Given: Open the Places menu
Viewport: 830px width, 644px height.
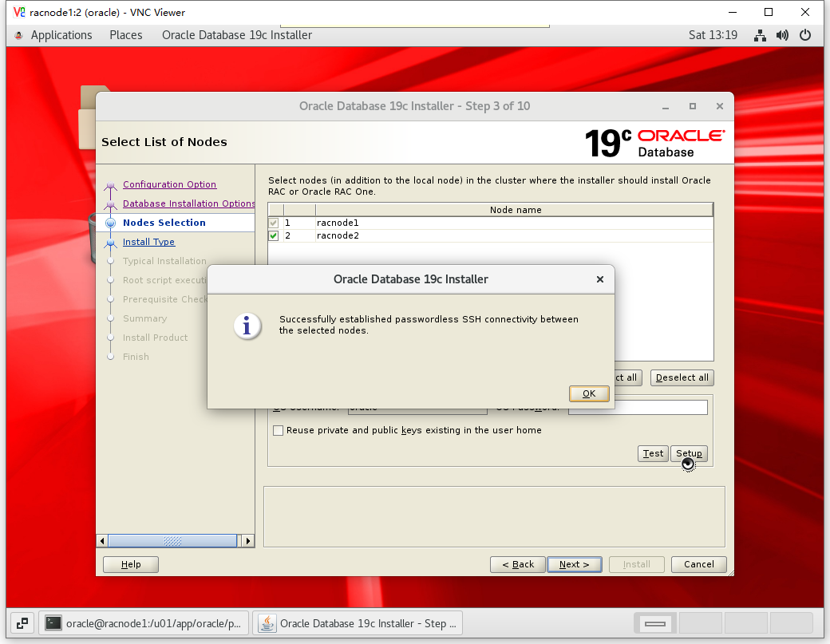Looking at the screenshot, I should coord(126,35).
